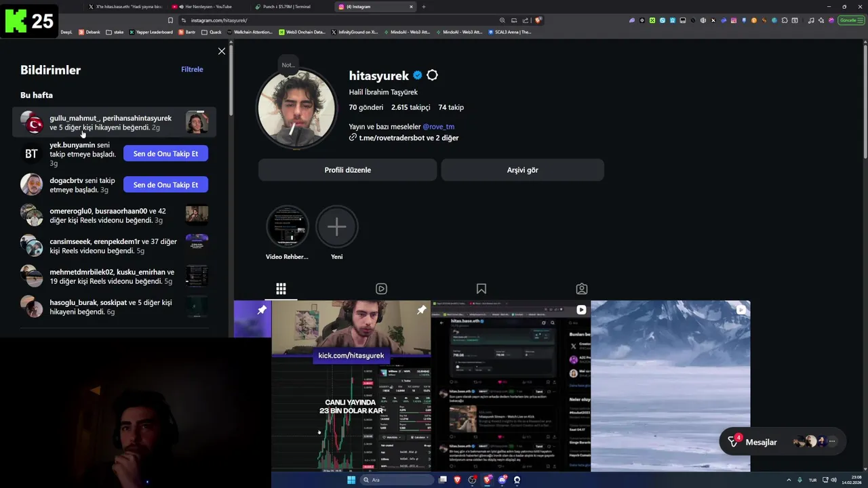868x488 pixels.
Task: Open the cansimseeek Reels like notification
Action: (x=114, y=246)
